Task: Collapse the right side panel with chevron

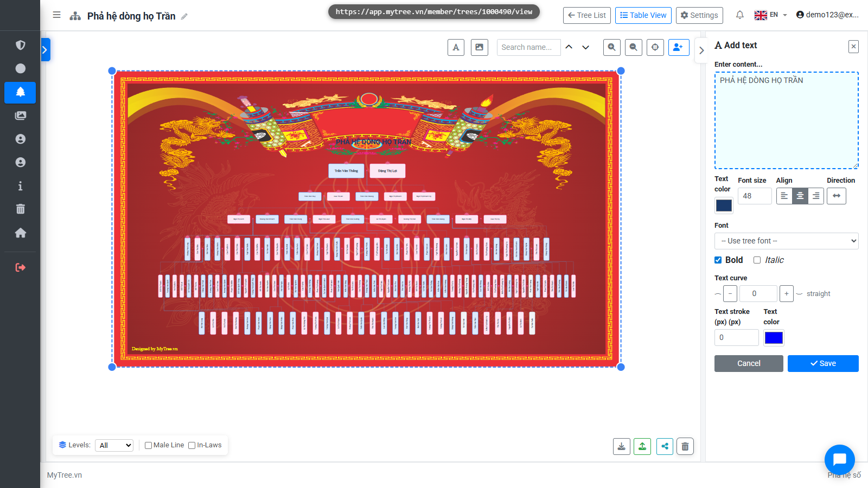Action: click(701, 50)
